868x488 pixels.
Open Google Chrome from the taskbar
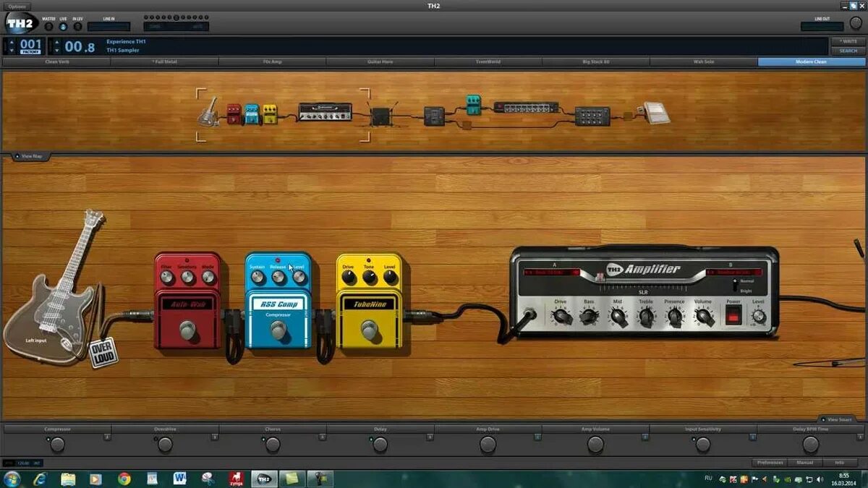pos(124,479)
